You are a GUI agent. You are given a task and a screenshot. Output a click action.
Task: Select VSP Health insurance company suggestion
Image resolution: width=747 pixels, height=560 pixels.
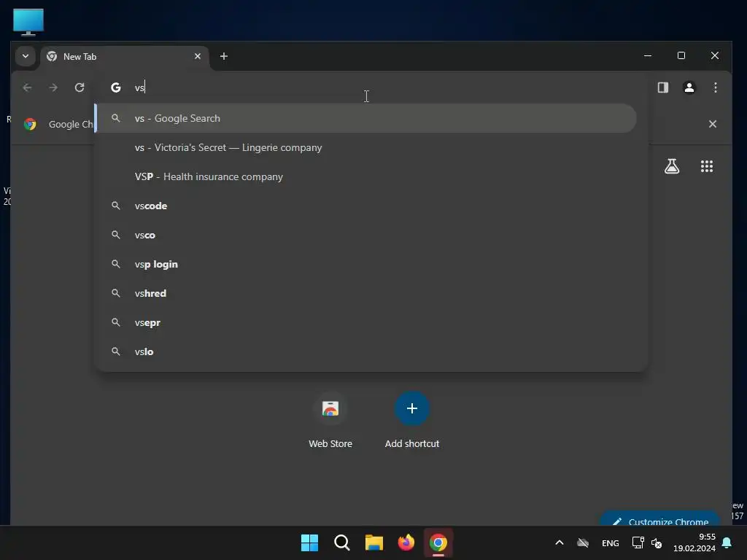[x=366, y=176]
